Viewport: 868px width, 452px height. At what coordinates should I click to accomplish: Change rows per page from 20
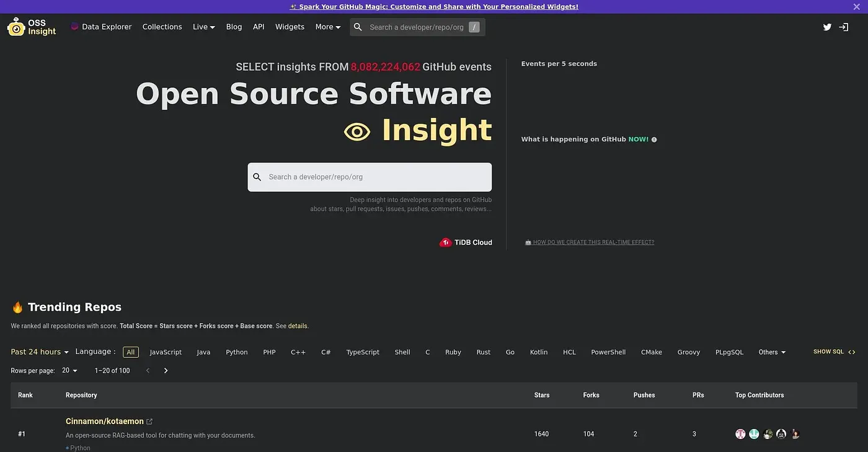point(69,371)
